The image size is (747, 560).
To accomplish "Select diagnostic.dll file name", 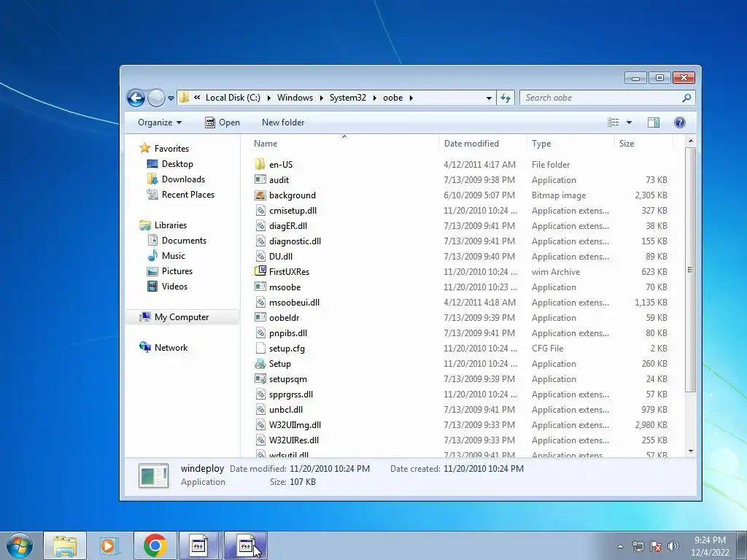I will [295, 241].
